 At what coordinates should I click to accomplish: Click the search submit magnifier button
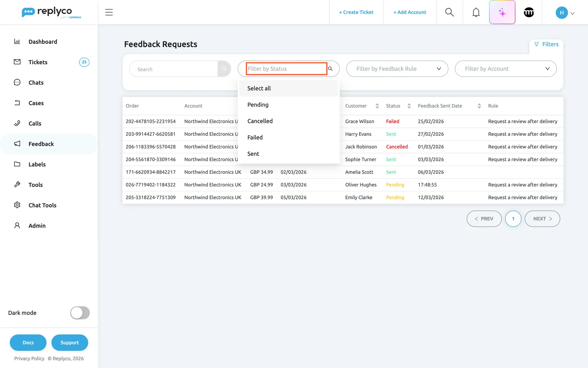click(224, 69)
